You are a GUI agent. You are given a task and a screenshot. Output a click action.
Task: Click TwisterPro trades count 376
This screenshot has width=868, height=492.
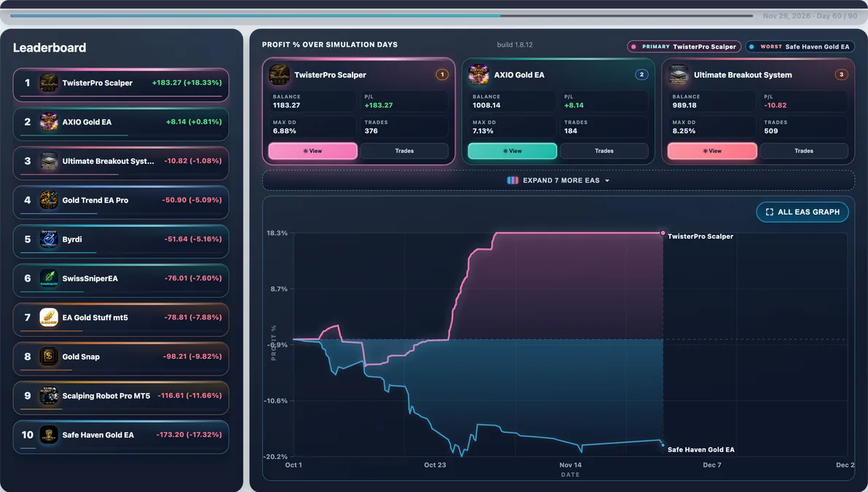[371, 131]
